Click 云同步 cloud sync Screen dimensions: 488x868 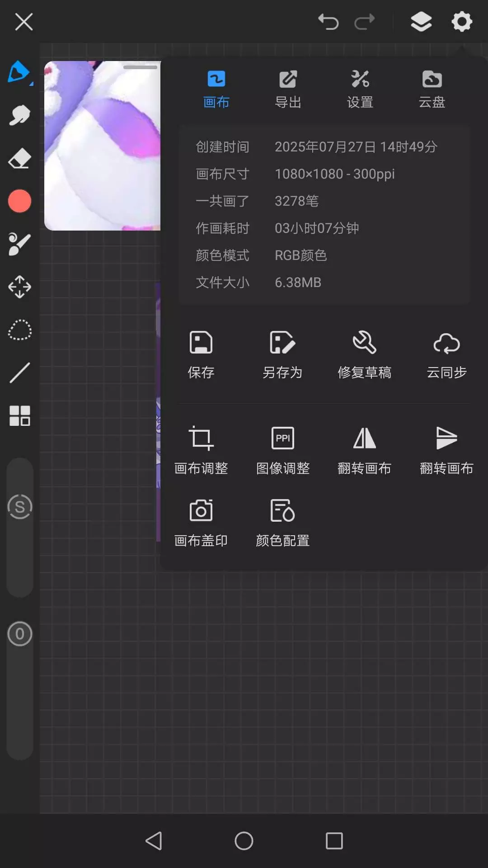[x=446, y=355]
